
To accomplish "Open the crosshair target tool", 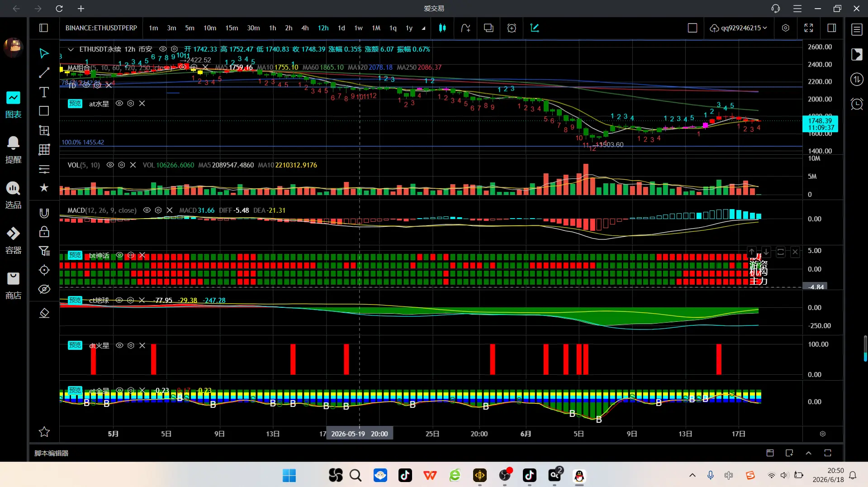I will pyautogui.click(x=44, y=270).
